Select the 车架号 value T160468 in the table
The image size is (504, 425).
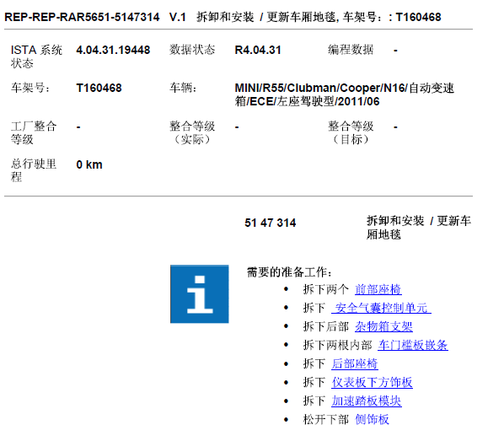pos(99,88)
